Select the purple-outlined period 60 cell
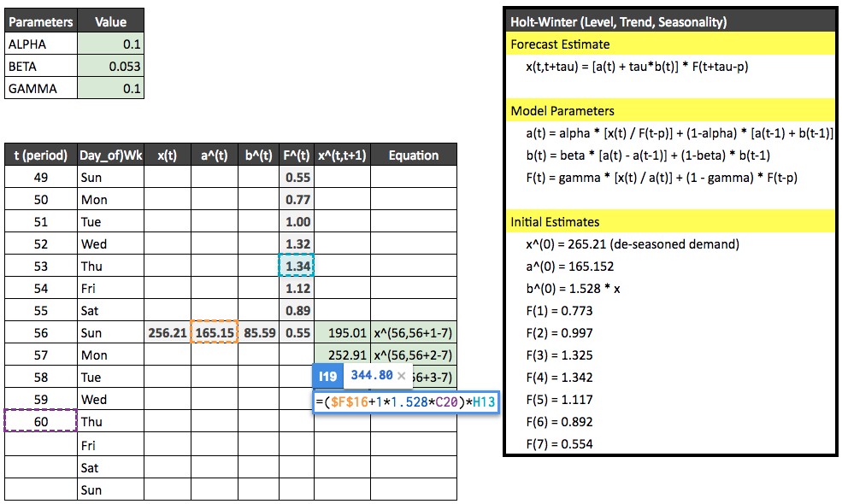This screenshot has width=842, height=504. pyautogui.click(x=40, y=421)
